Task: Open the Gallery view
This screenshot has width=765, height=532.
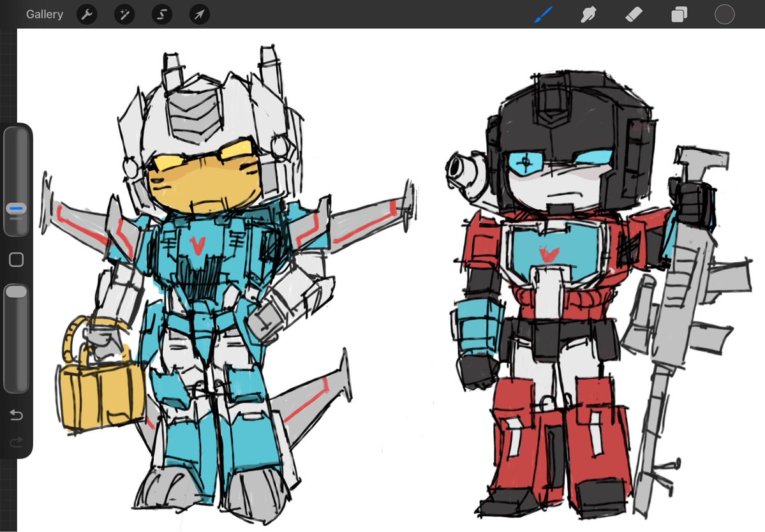Action: [45, 14]
